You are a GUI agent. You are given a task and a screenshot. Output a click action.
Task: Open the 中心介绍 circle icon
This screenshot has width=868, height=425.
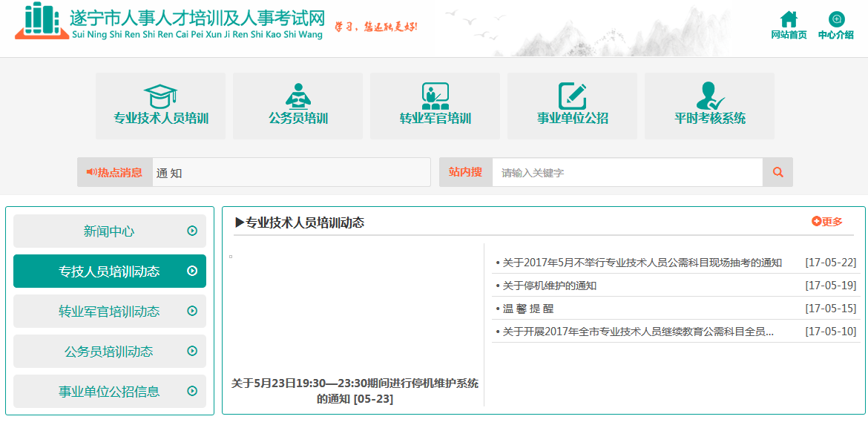pos(836,19)
